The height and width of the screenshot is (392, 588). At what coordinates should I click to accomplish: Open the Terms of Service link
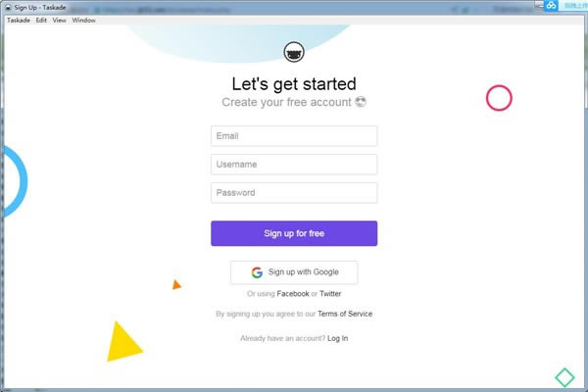point(345,314)
